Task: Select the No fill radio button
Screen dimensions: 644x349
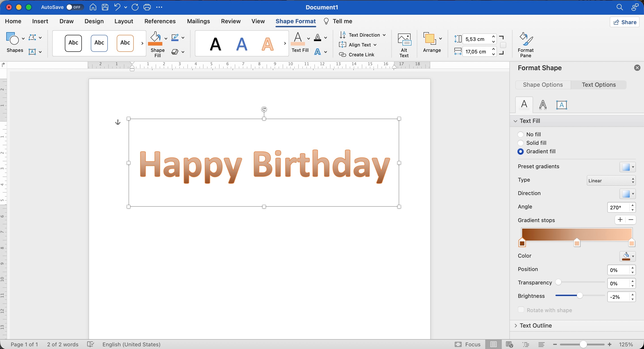Action: pyautogui.click(x=520, y=135)
